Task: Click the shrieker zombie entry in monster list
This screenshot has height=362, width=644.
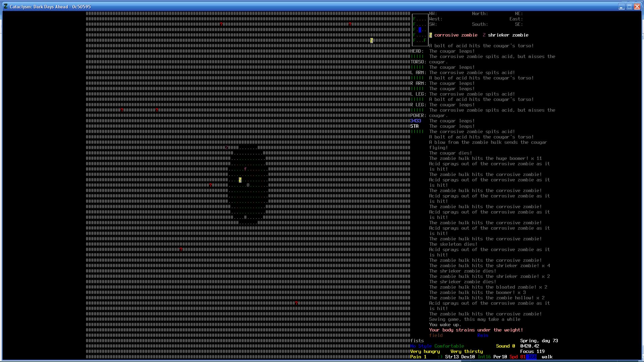Action: (508, 35)
